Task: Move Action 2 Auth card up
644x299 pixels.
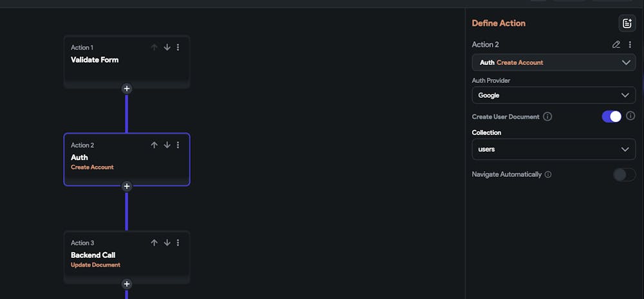Action: 154,145
